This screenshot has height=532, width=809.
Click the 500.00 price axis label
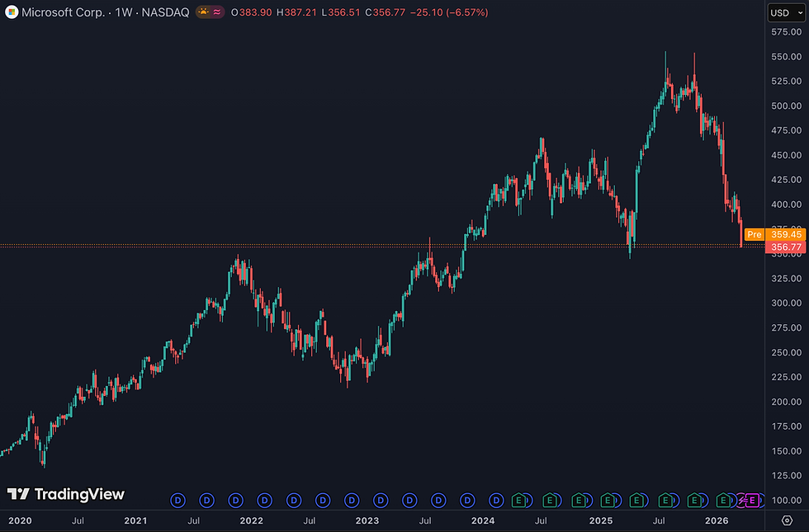(786, 106)
